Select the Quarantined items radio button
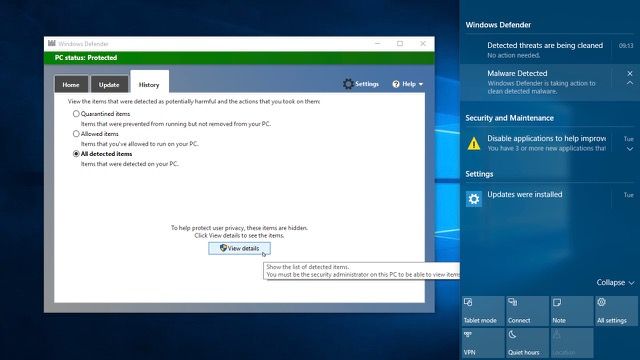 [76, 114]
